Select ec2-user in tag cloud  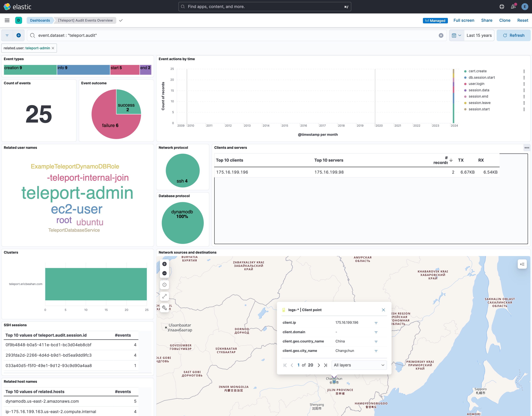pyautogui.click(x=76, y=209)
